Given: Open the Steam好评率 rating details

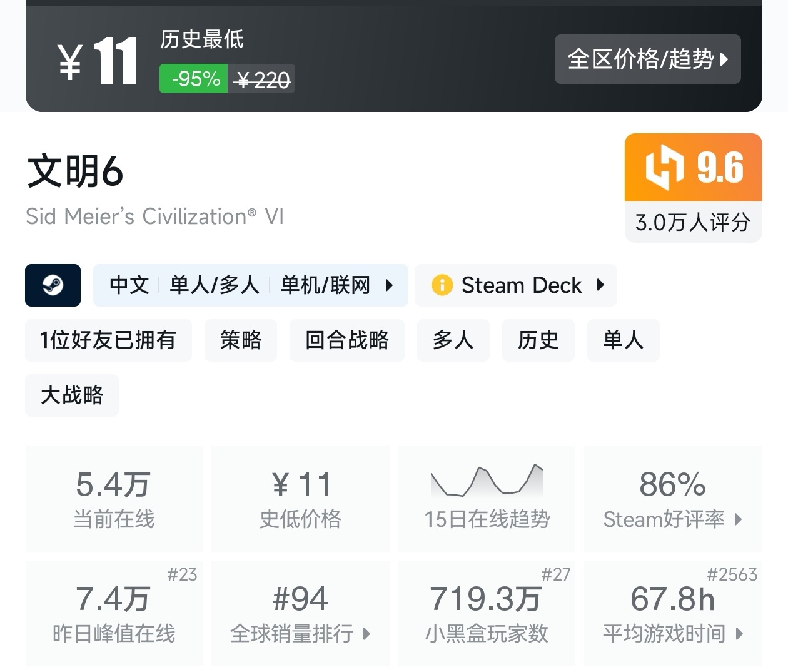Looking at the screenshot, I should click(x=672, y=519).
